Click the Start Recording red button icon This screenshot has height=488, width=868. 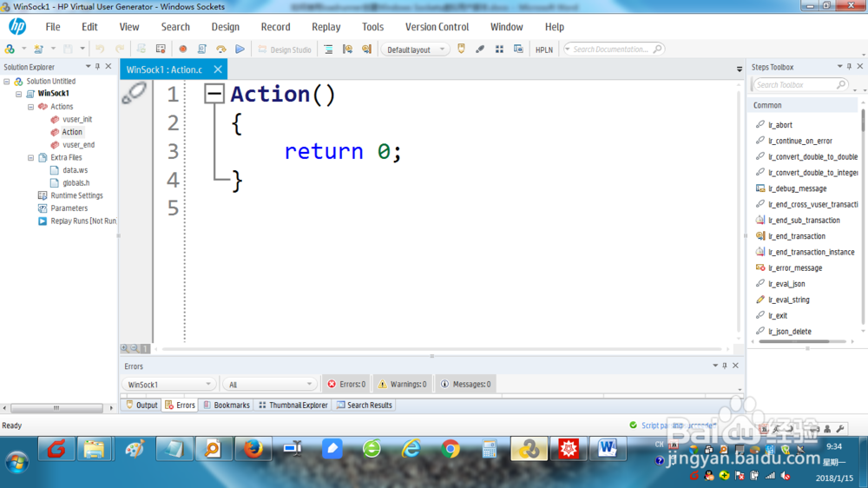click(x=182, y=49)
